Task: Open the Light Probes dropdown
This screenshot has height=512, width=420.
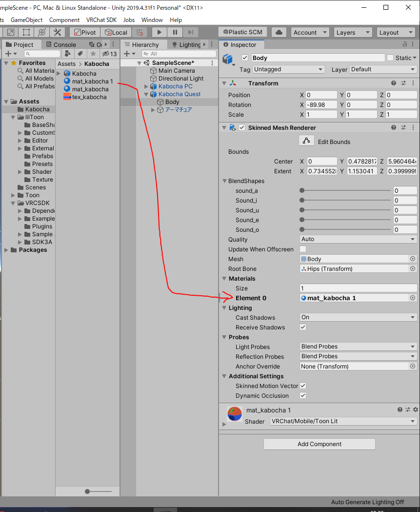Action: pyautogui.click(x=358, y=347)
